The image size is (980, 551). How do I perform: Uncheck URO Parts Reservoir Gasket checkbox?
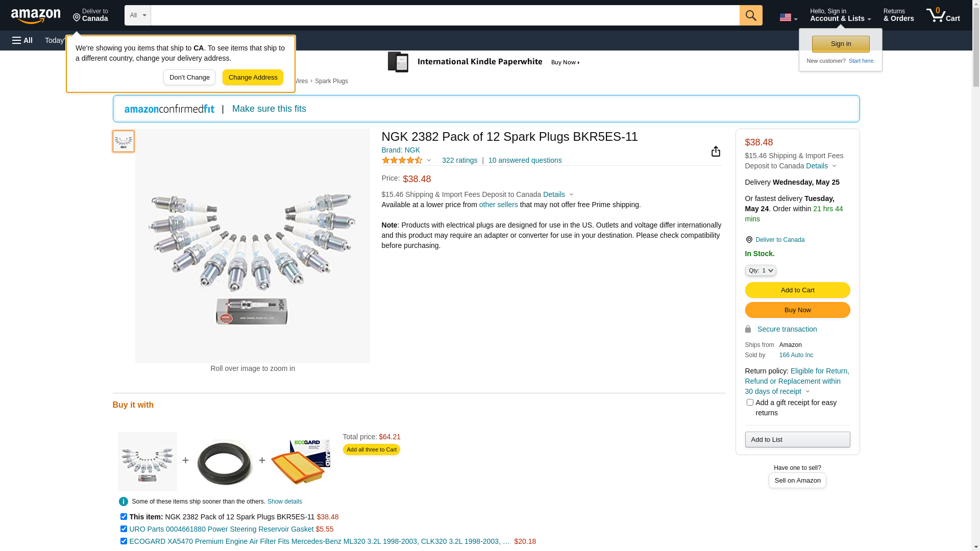pos(124,529)
